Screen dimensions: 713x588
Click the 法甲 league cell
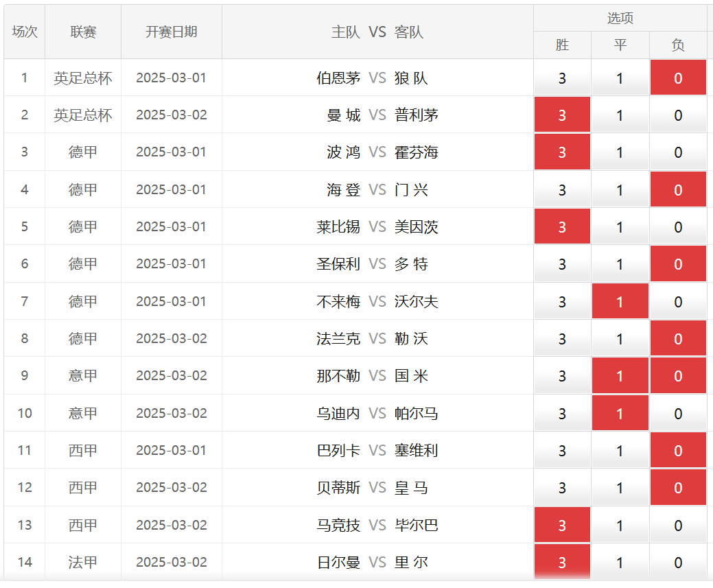[x=83, y=563]
